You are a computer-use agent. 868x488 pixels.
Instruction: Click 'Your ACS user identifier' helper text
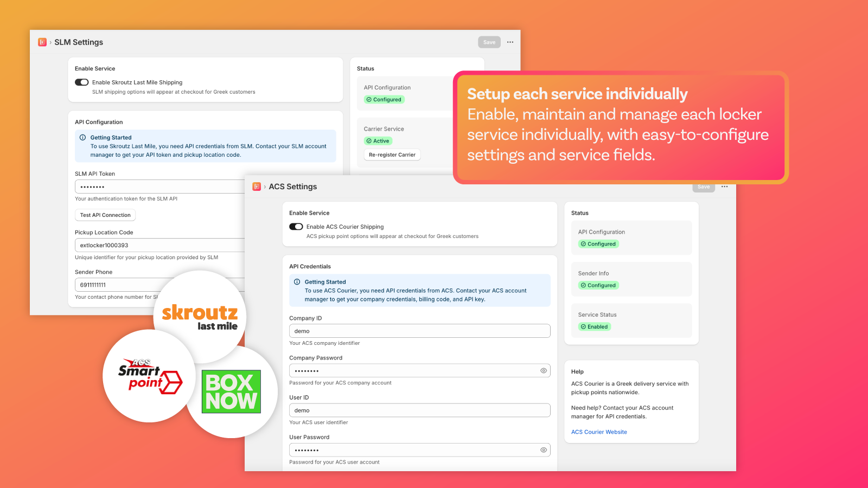pyautogui.click(x=318, y=422)
